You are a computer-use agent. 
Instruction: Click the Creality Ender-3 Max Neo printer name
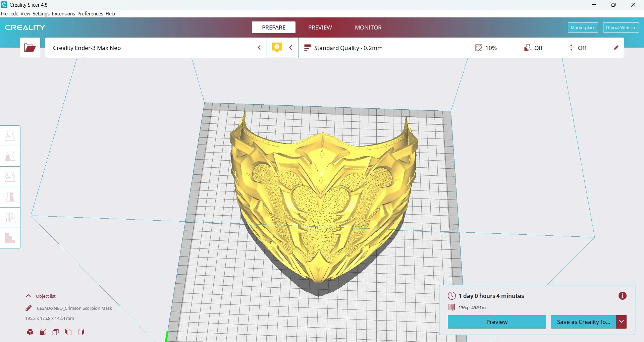(87, 48)
